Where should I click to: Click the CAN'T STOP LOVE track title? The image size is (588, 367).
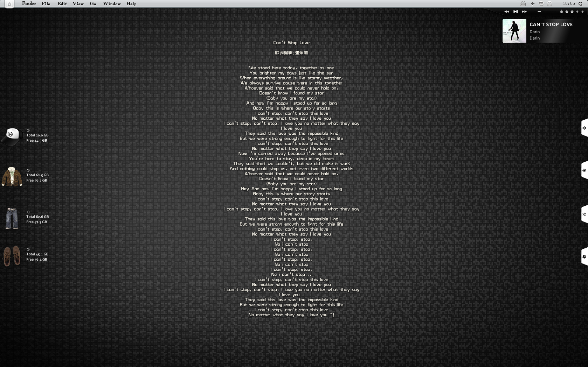(551, 24)
